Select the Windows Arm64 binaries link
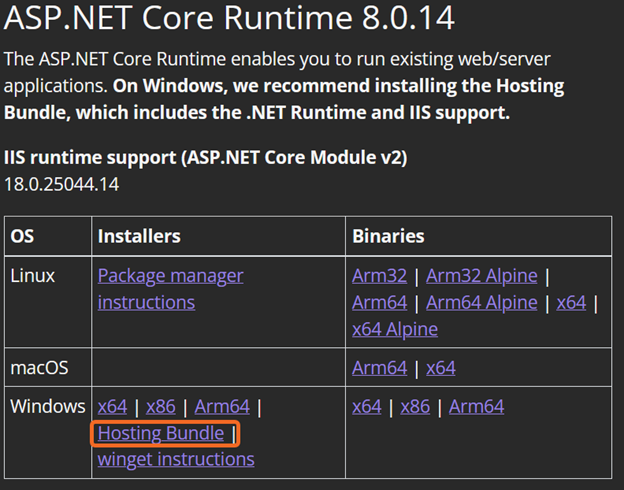 tap(476, 407)
